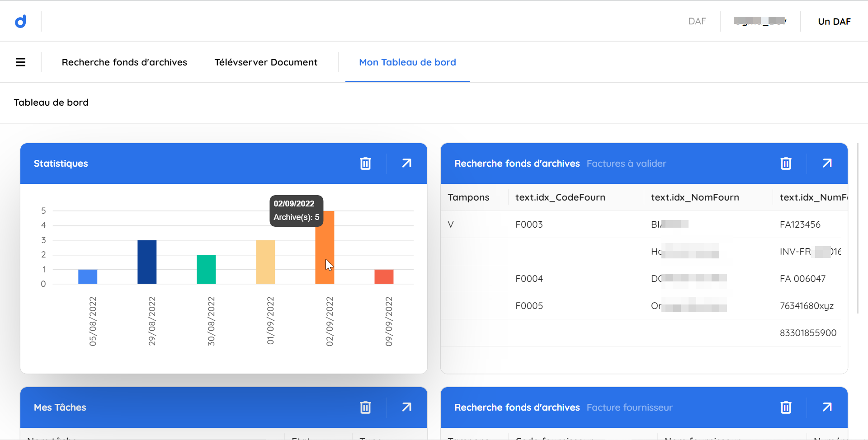Expand the Statistiques widget with arrow icon
Image resolution: width=868 pixels, height=440 pixels.
point(406,164)
